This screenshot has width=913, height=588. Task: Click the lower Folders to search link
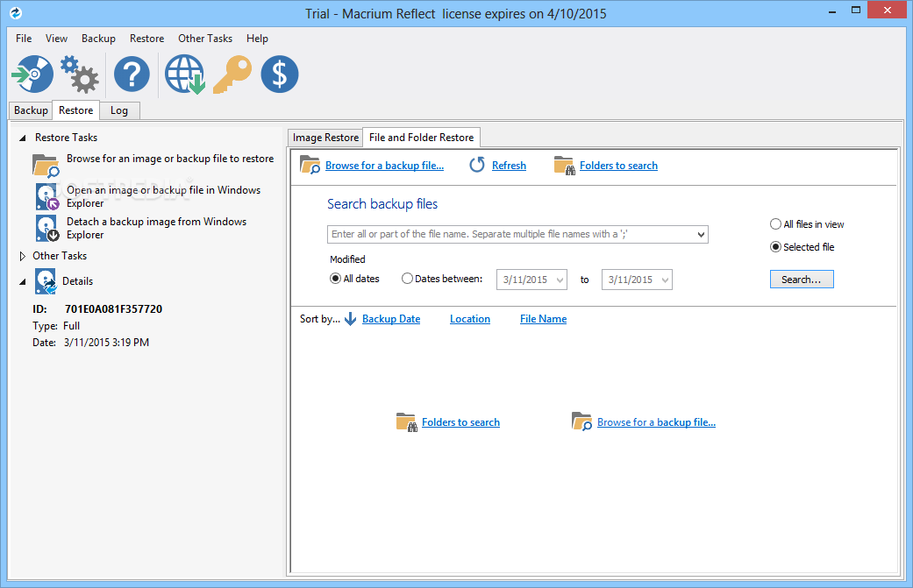460,422
